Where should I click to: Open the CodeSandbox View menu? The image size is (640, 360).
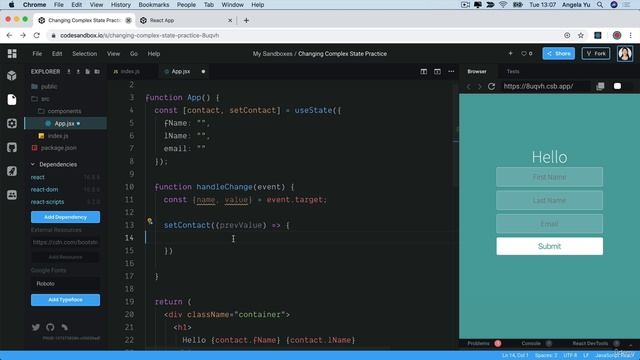point(113,53)
